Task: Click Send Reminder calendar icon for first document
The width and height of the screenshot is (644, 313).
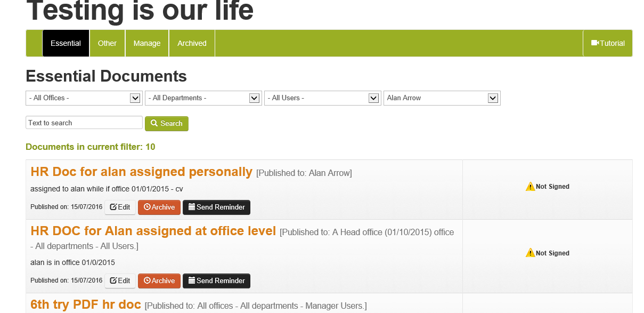Action: tap(192, 207)
